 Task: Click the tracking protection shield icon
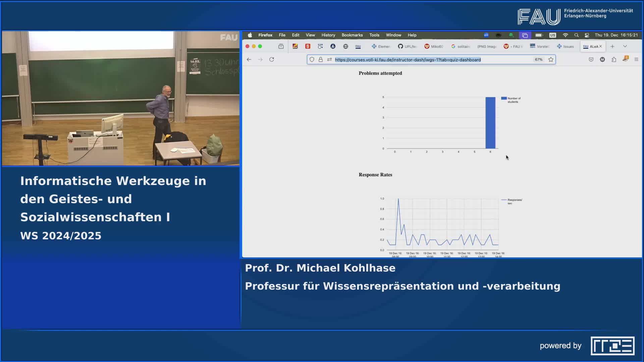tap(312, 59)
